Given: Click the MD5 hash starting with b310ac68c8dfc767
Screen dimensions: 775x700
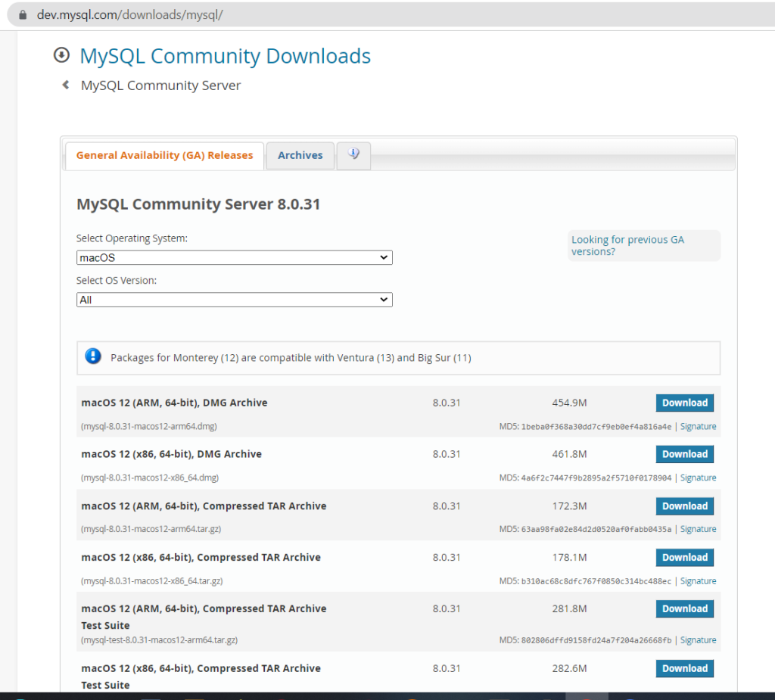Looking at the screenshot, I should [596, 581].
